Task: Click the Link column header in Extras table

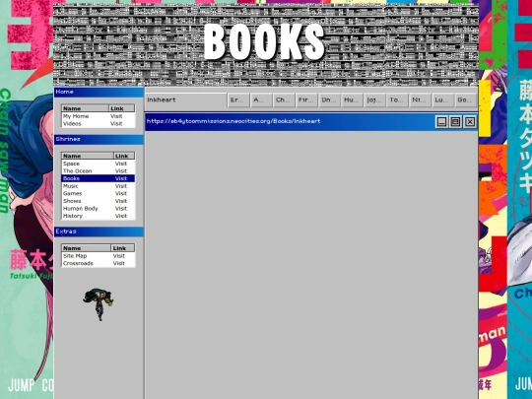Action: [x=122, y=248]
